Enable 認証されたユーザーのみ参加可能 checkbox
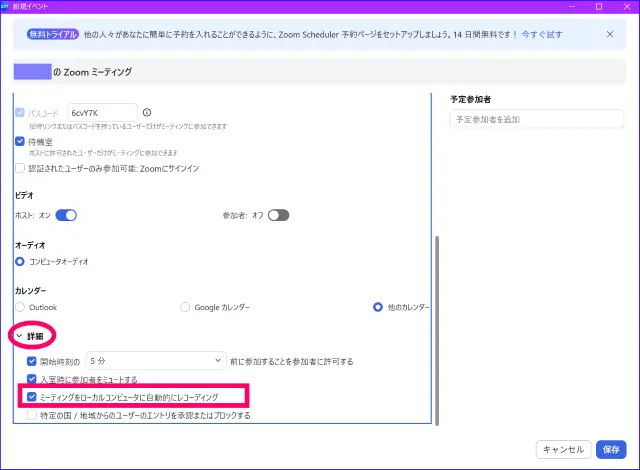 (20, 168)
